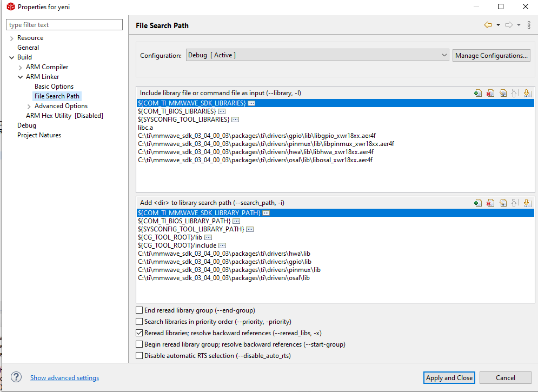Click the red cube Properties window icon
Screen dimensions: 538x392
[11, 6]
